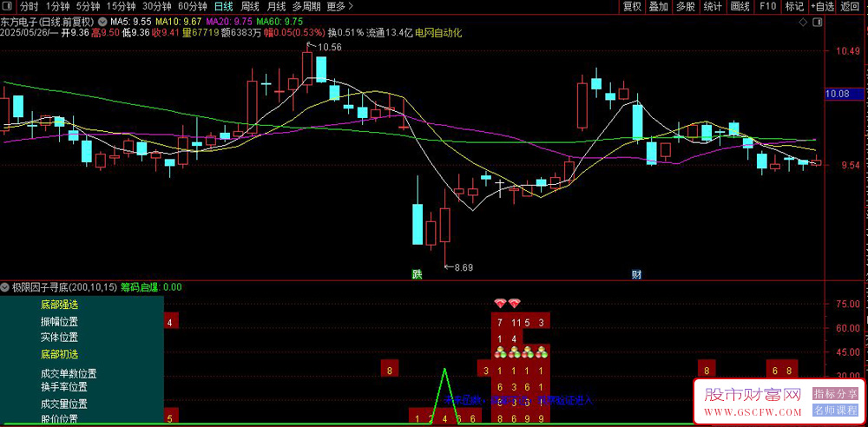
Task: Switch to 分时 chart period
Action: click(30, 7)
